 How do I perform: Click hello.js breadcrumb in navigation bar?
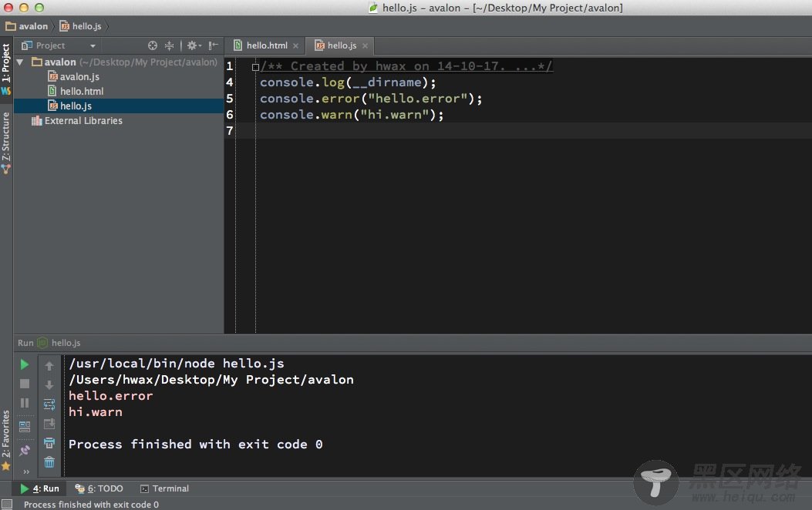click(81, 26)
